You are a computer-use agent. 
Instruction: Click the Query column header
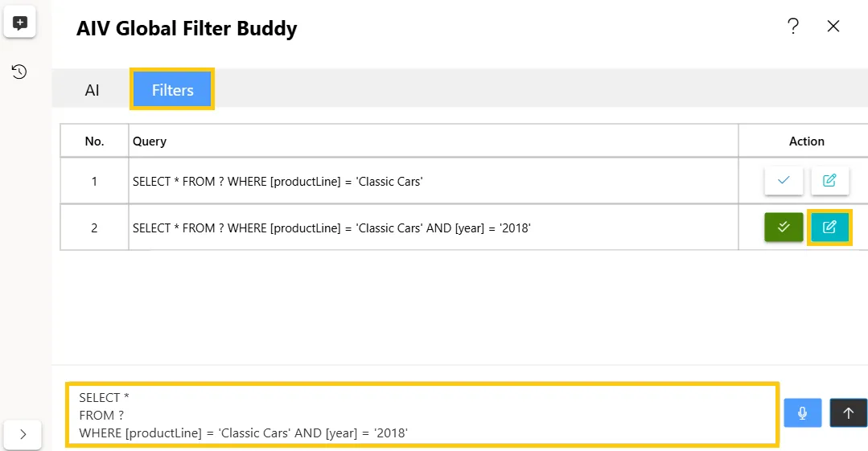pyautogui.click(x=150, y=141)
